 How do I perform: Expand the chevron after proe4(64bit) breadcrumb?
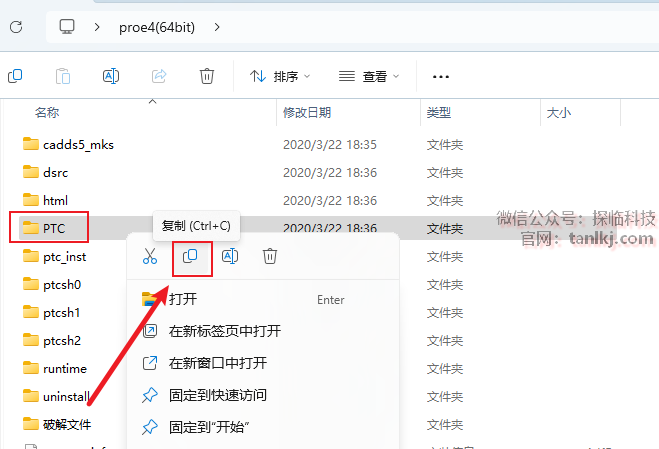[217, 27]
